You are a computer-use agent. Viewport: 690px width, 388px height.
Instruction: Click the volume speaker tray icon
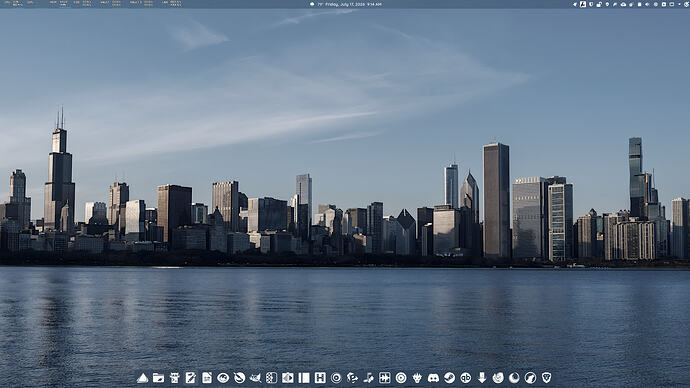(x=647, y=4)
